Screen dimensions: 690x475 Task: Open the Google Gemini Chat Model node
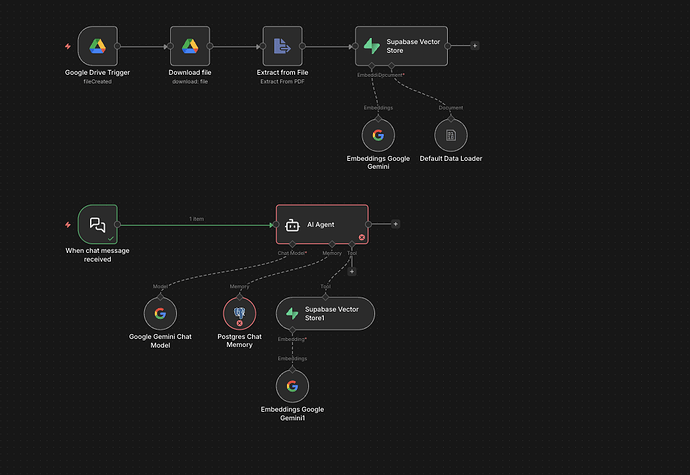point(160,313)
